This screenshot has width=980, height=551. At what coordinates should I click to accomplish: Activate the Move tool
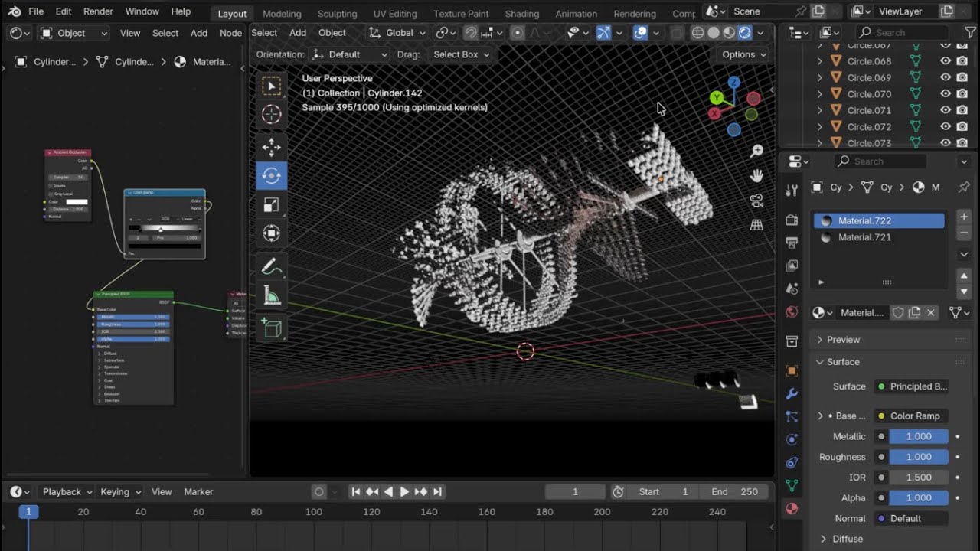[272, 147]
